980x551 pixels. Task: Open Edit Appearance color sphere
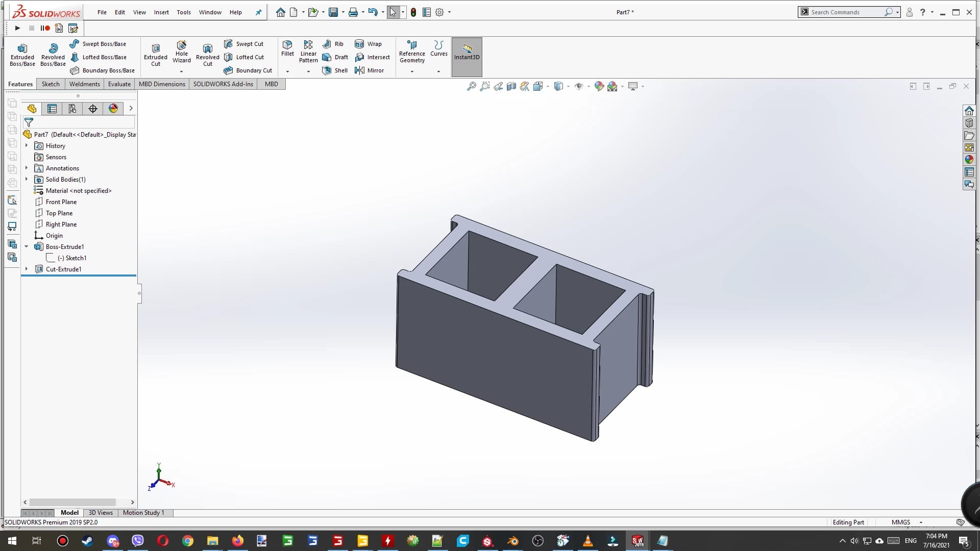tap(599, 86)
